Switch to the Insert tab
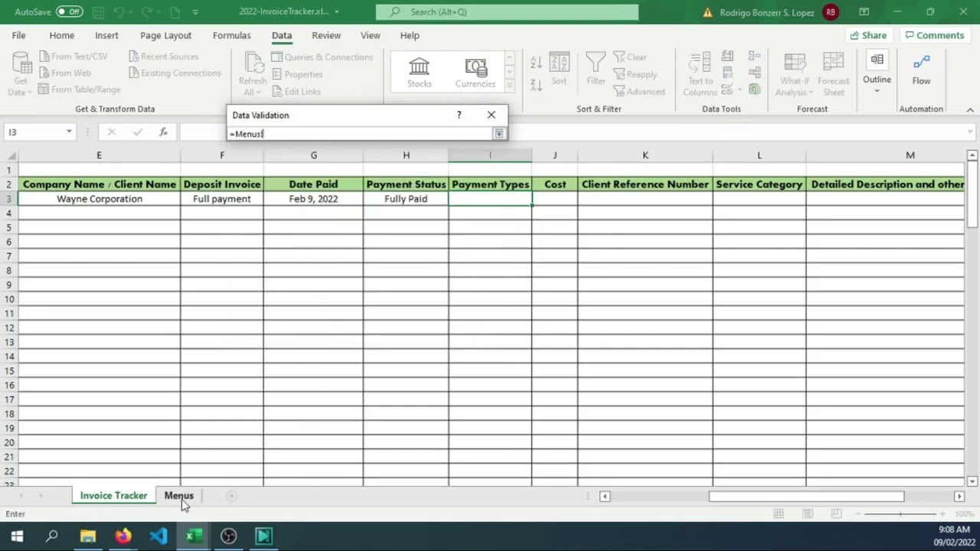The image size is (980, 551). tap(106, 35)
